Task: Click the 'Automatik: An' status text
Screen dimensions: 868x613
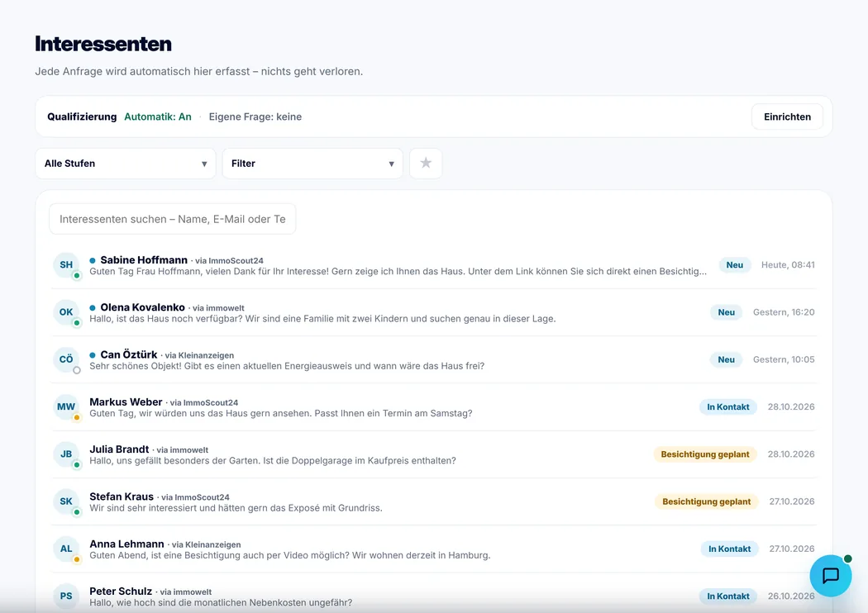Action: click(158, 116)
